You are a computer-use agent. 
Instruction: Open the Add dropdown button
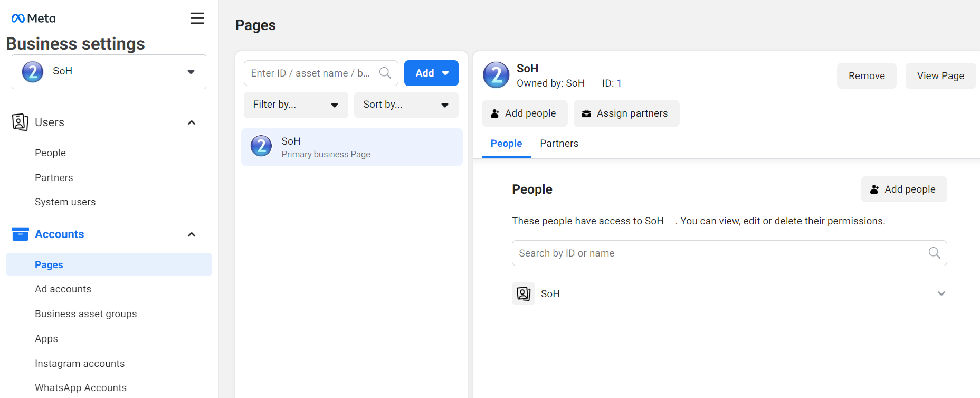pyautogui.click(x=431, y=73)
